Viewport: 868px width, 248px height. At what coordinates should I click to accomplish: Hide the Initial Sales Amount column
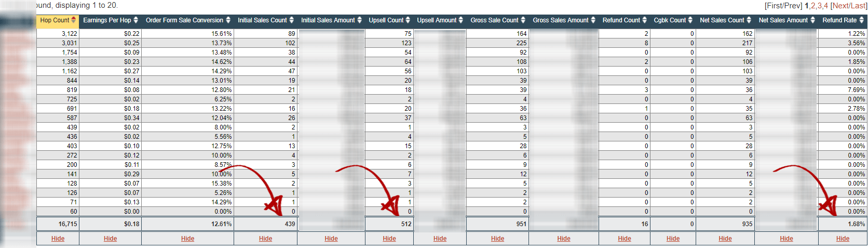click(x=331, y=239)
